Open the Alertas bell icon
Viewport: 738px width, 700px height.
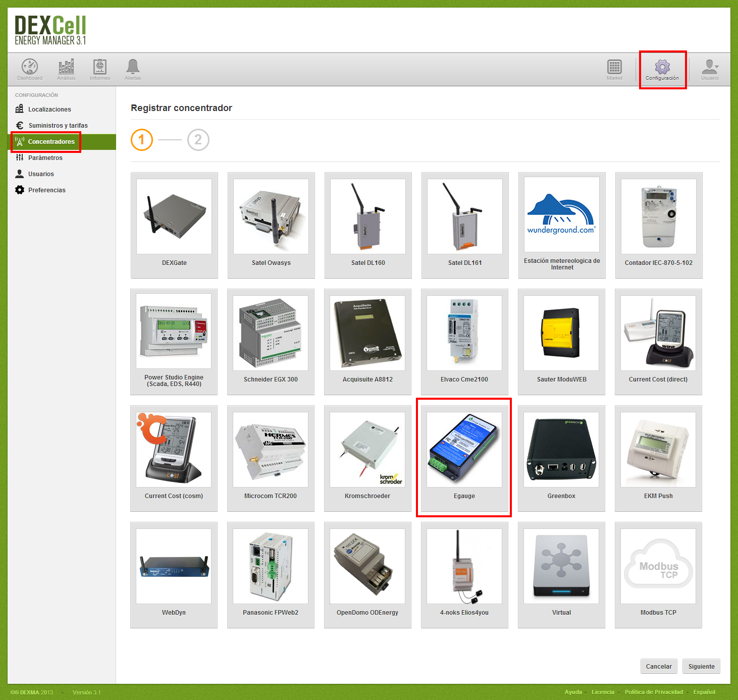point(133,70)
